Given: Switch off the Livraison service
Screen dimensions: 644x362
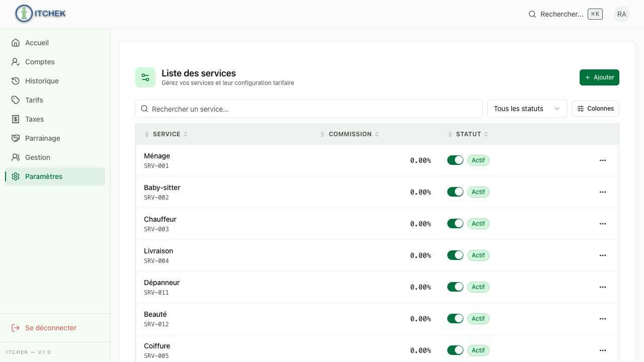Looking at the screenshot, I should click(x=455, y=255).
